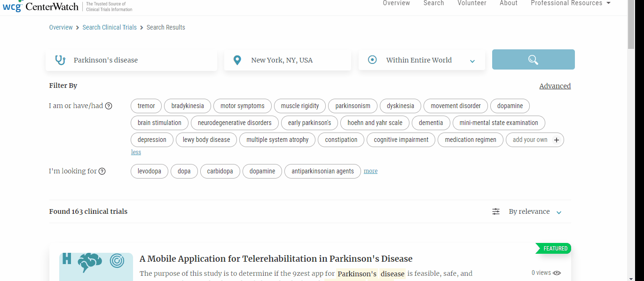The height and width of the screenshot is (281, 644).
Task: Click the stethoscope condition search icon
Action: [x=60, y=60]
